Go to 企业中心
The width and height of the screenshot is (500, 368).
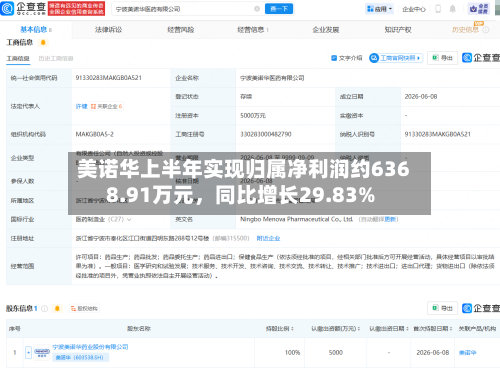(x=414, y=9)
